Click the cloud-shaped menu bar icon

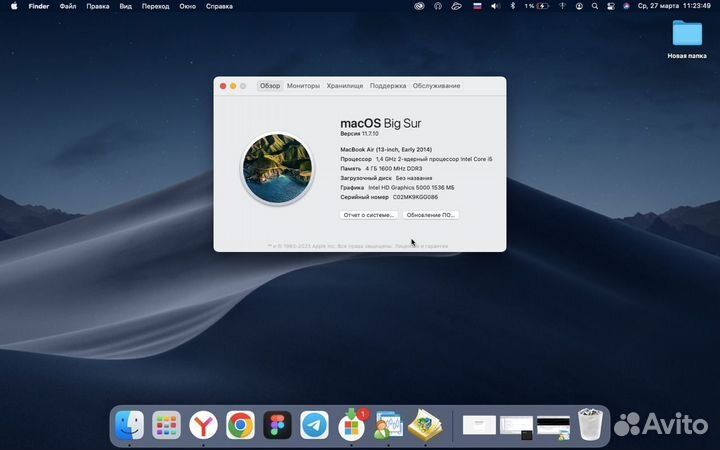point(456,6)
